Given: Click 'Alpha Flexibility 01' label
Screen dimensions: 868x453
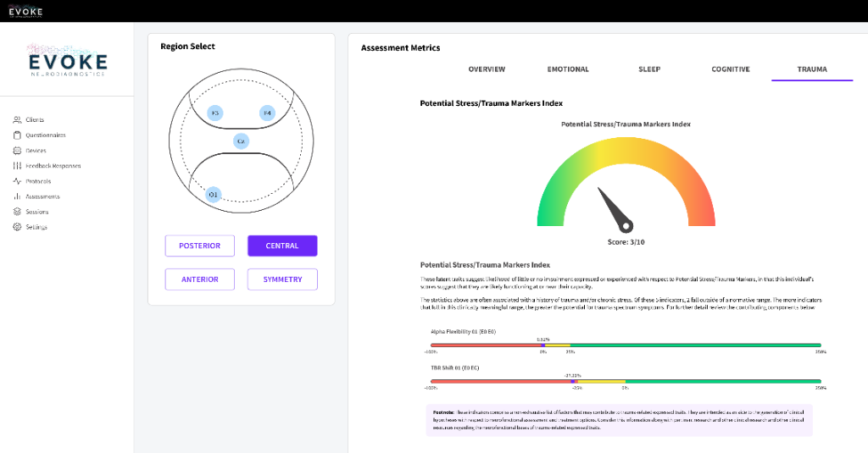Looking at the screenshot, I should click(464, 331).
